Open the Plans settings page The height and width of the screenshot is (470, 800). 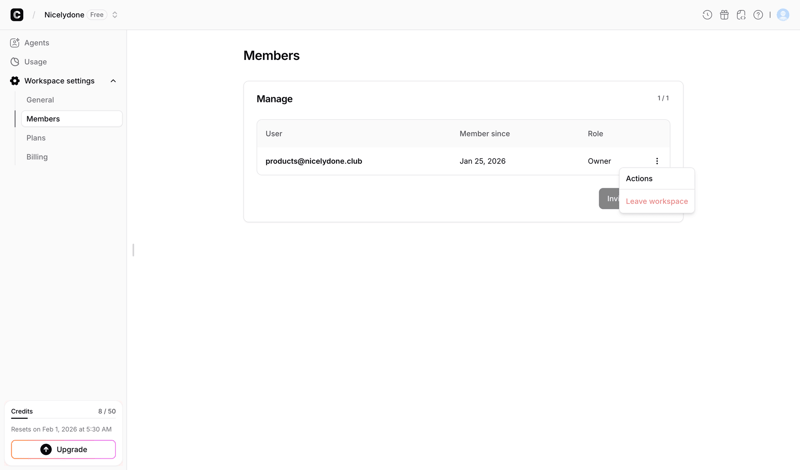pos(36,138)
